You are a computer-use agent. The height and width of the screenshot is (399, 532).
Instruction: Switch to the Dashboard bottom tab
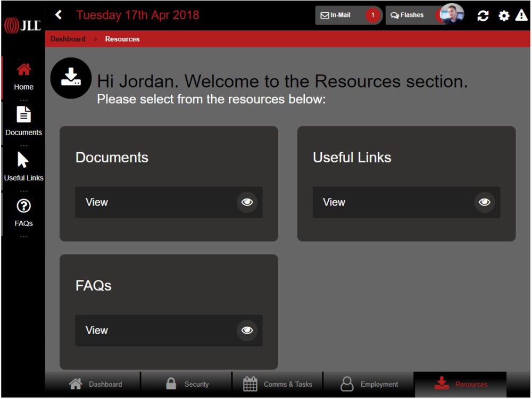93,385
